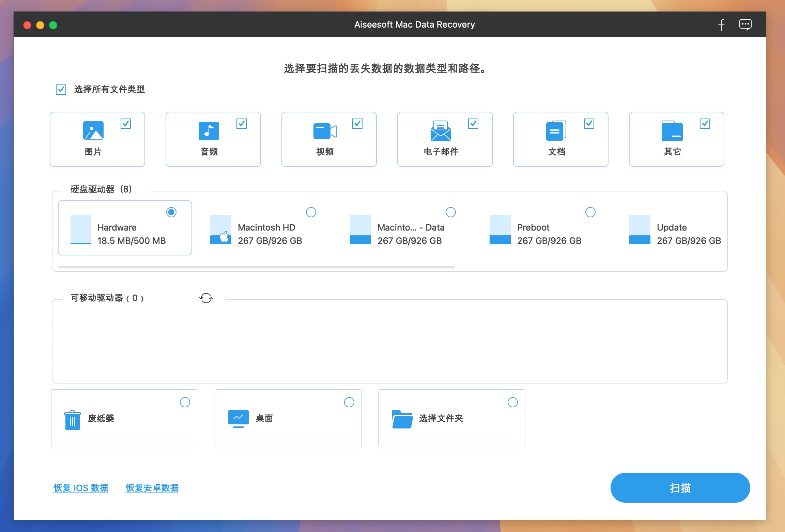Image resolution: width=785 pixels, height=532 pixels.
Task: Click the 选择文件夹 folder icon
Action: pyautogui.click(x=402, y=419)
